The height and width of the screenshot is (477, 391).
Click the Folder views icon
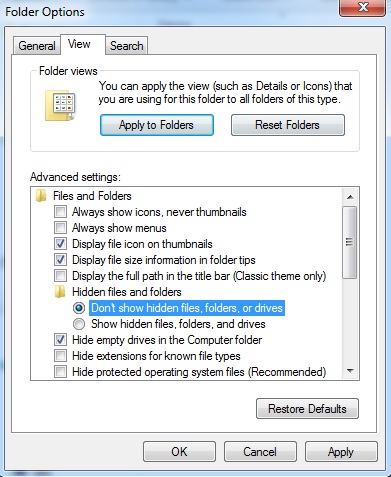click(60, 106)
